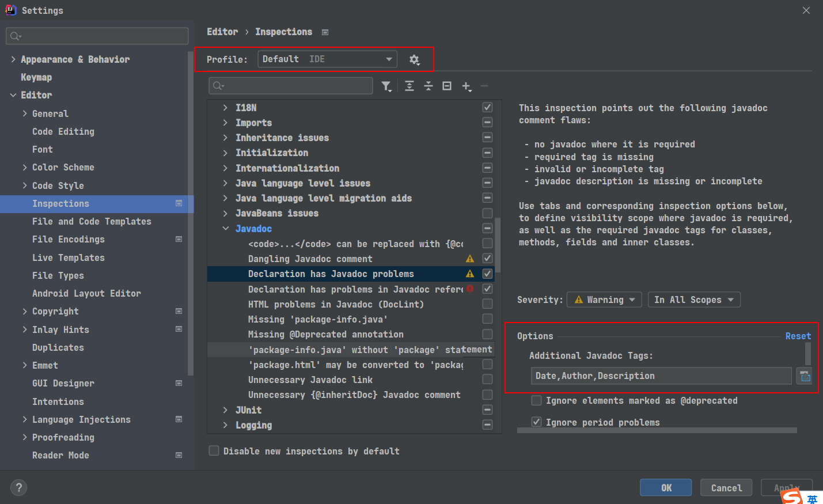The height and width of the screenshot is (504, 823).
Task: Click the project icon beside Language Injections
Action: [179, 419]
